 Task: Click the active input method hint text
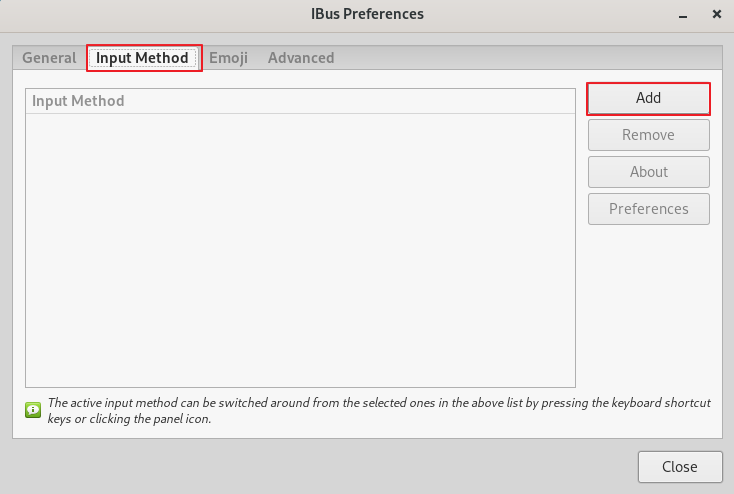tap(378, 410)
